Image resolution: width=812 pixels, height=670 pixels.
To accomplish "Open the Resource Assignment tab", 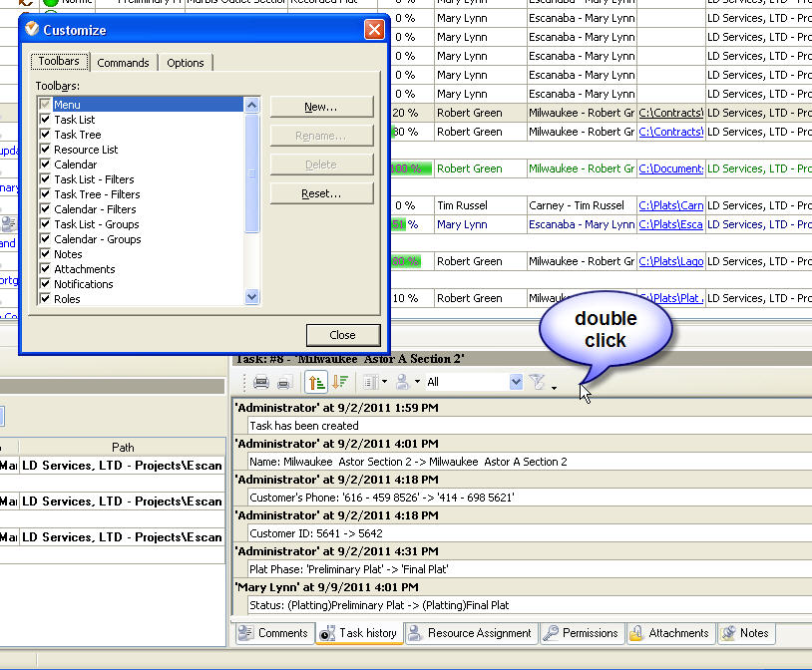I will [x=468, y=633].
